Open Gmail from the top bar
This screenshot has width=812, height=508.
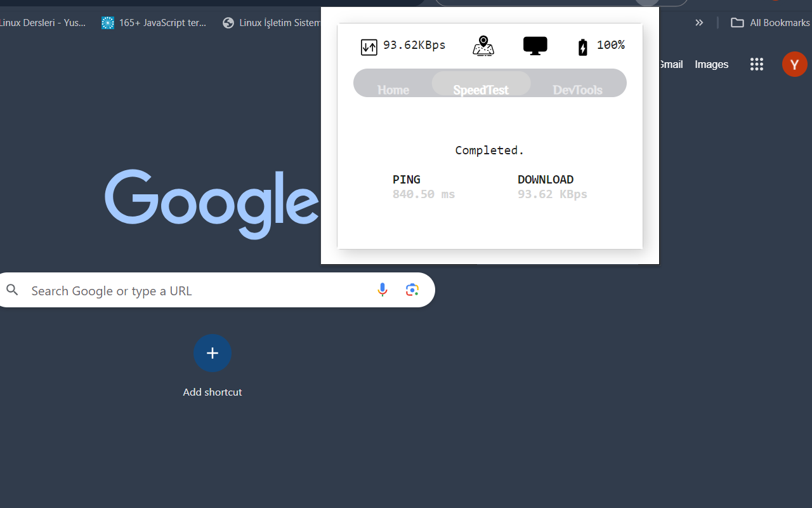click(670, 64)
